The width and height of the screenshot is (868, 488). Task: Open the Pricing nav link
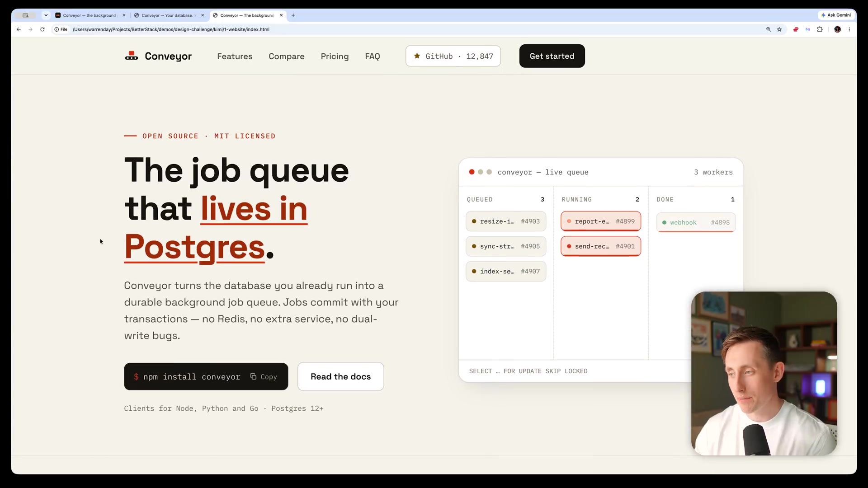coord(335,56)
